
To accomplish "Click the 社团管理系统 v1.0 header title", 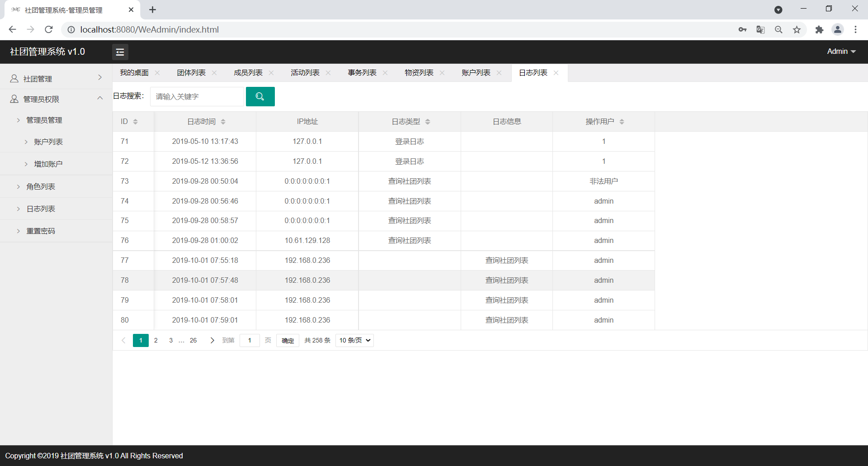I will click(x=47, y=52).
